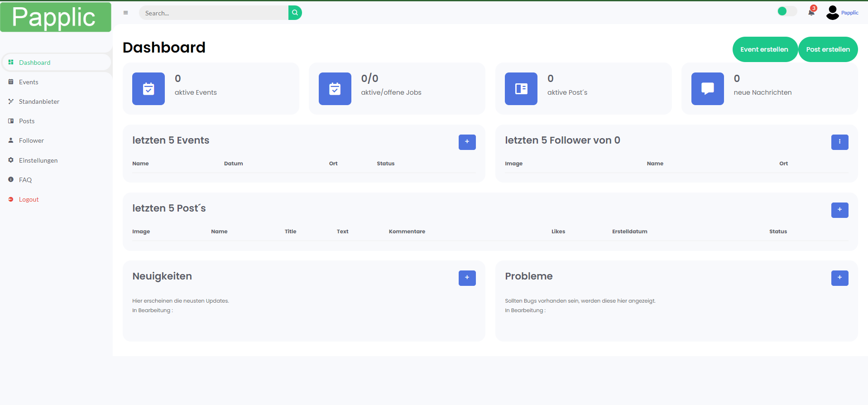The image size is (868, 405).
Task: Open notifications bell with 3 badge
Action: point(811,12)
